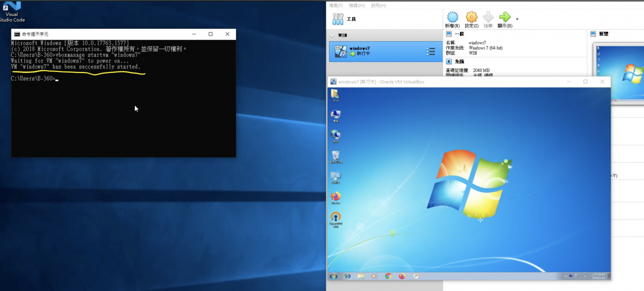Click the clock-like icon in VM taskbar
The image size is (644, 291).
[x=416, y=276]
